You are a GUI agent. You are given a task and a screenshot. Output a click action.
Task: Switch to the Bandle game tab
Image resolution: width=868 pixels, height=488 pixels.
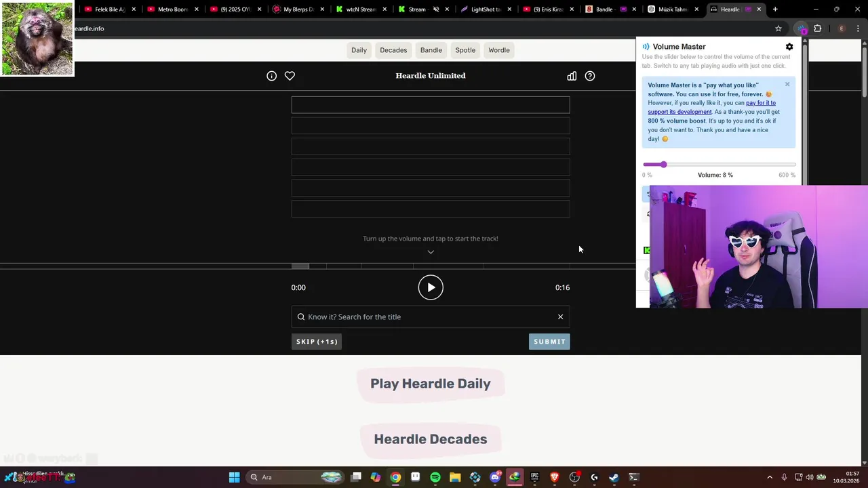[x=431, y=50]
